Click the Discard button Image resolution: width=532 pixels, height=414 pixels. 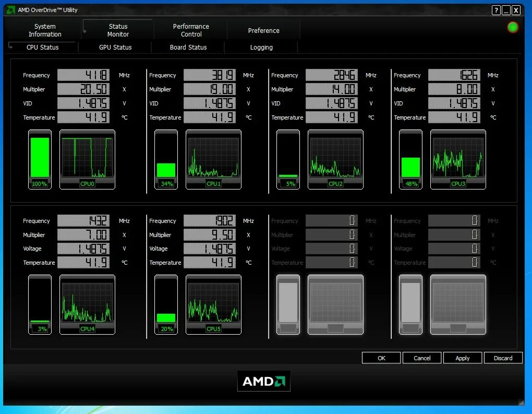(503, 358)
